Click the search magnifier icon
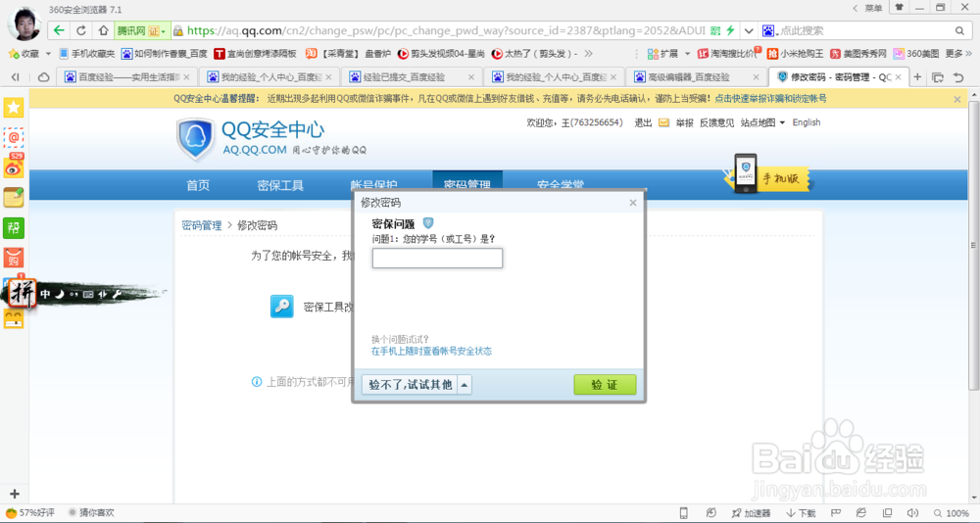The width and height of the screenshot is (980, 523). point(959,30)
